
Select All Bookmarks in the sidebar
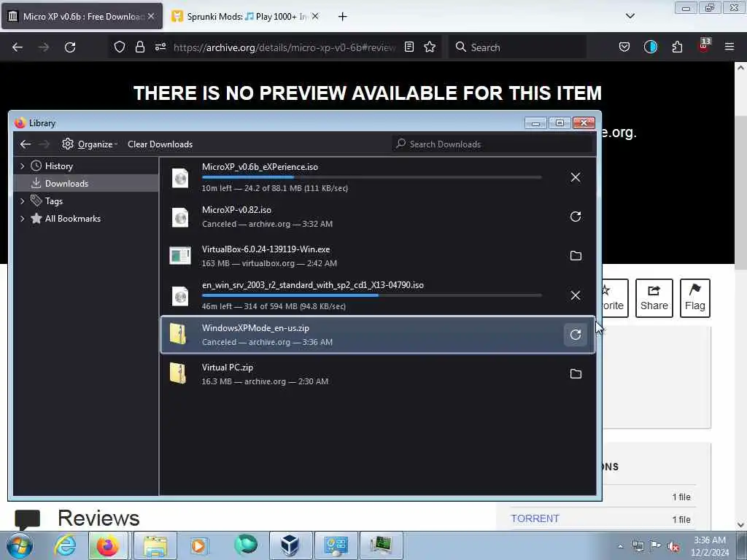tap(72, 219)
